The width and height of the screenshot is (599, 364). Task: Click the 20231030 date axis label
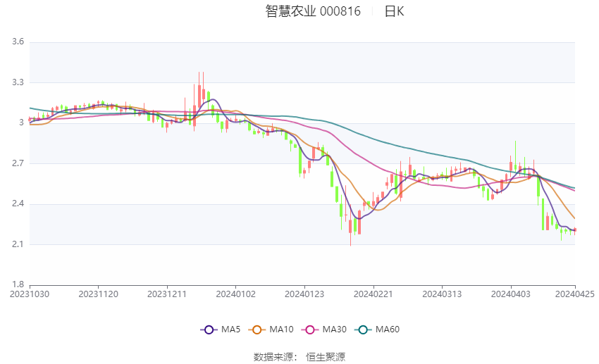tap(30, 294)
